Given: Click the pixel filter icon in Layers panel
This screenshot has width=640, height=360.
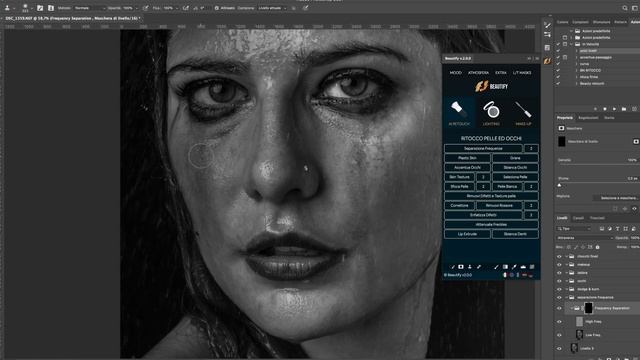Looking at the screenshot, I should point(602,229).
